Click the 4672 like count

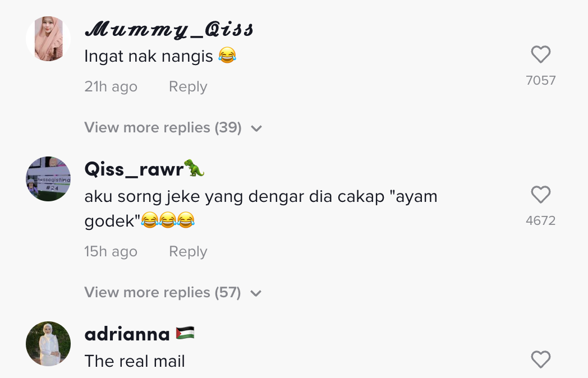click(x=541, y=220)
